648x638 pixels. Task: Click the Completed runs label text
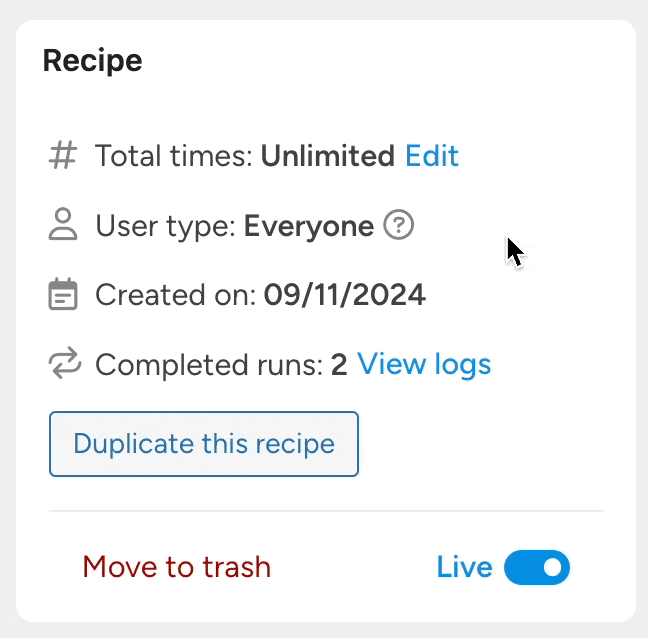pos(209,364)
